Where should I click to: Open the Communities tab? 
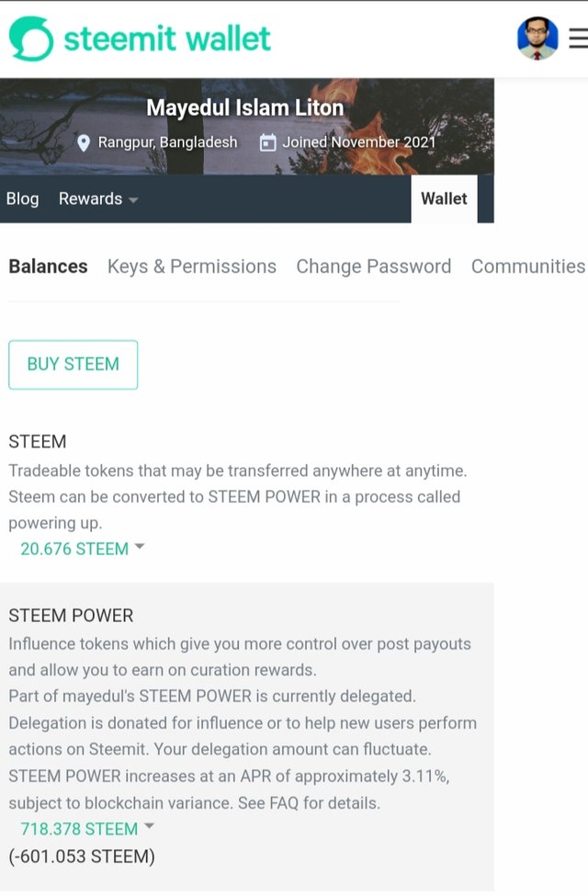527,267
